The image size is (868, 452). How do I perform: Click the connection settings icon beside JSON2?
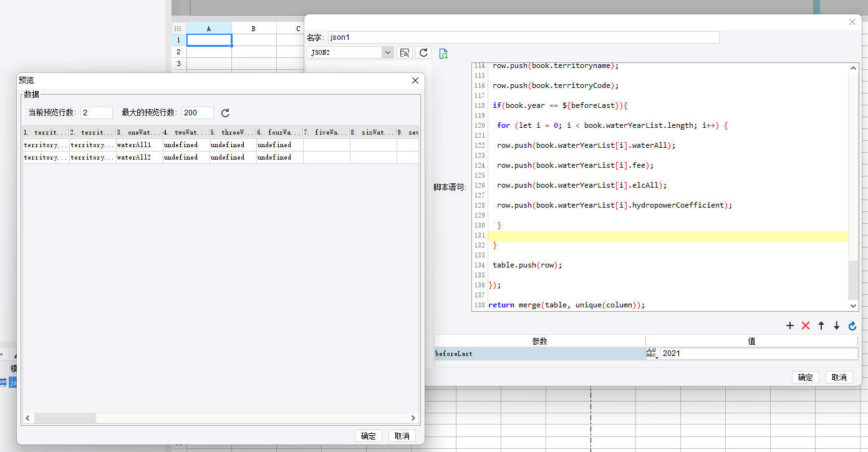click(x=405, y=53)
